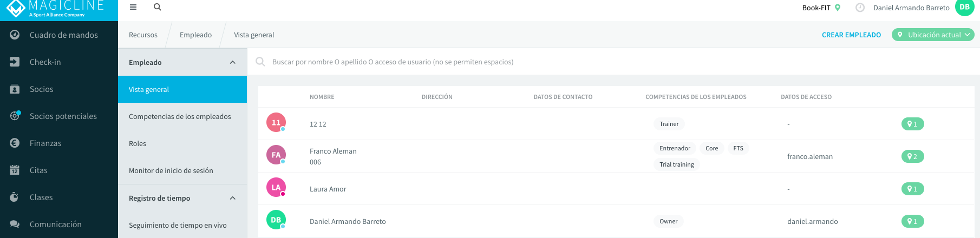Open Comunicación chat icon

15,224
